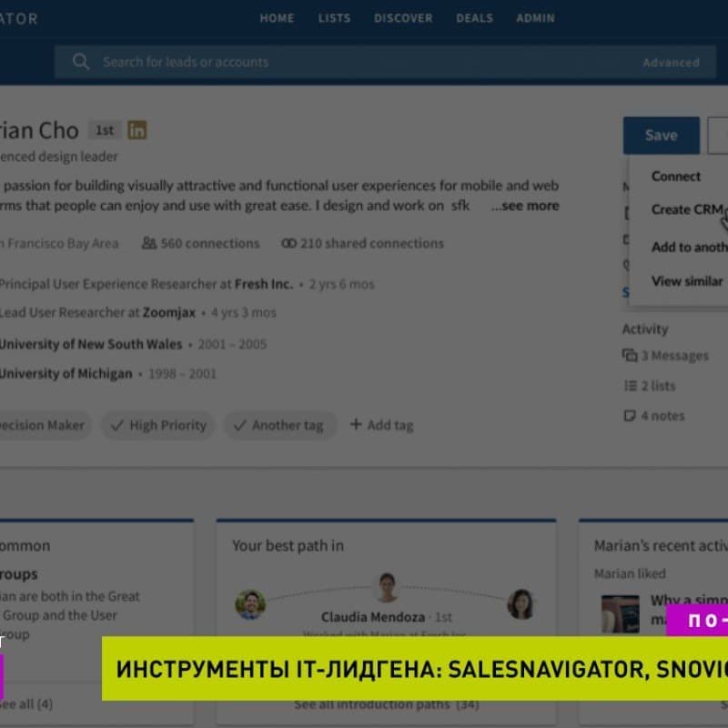The width and height of the screenshot is (728, 728).
Task: Click the search magnifier icon
Action: pyautogui.click(x=81, y=61)
